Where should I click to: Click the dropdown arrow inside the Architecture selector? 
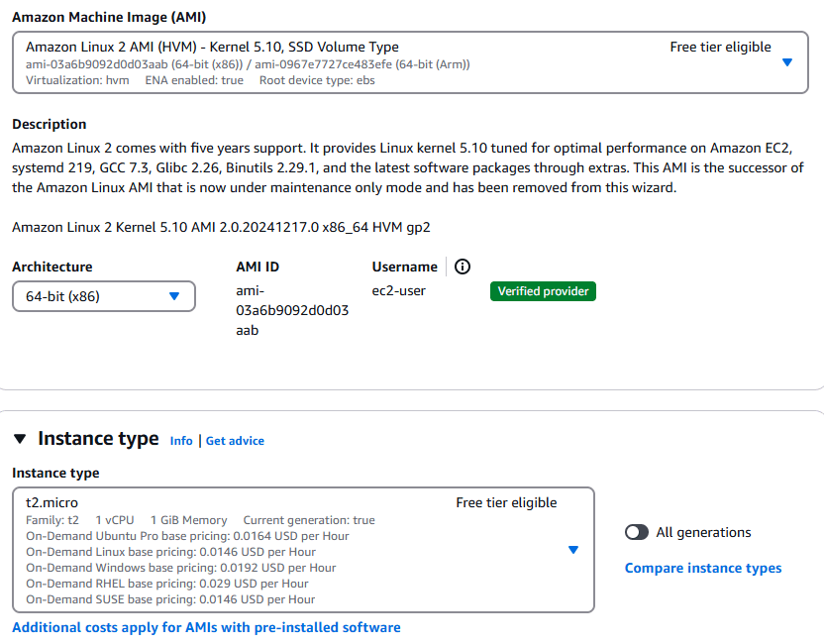[x=174, y=295]
